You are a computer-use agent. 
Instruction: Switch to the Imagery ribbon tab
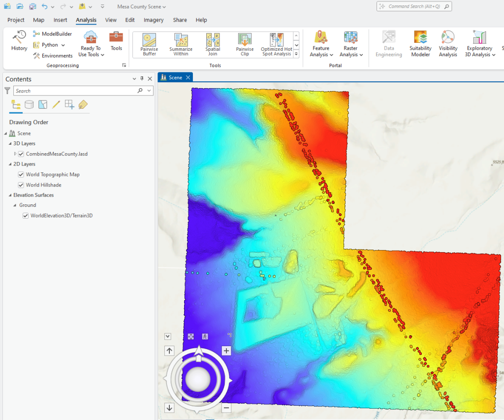153,20
